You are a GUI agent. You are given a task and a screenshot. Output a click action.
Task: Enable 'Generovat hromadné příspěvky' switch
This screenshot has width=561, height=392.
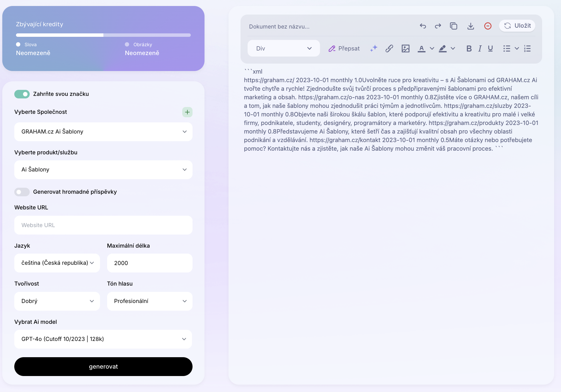click(22, 192)
